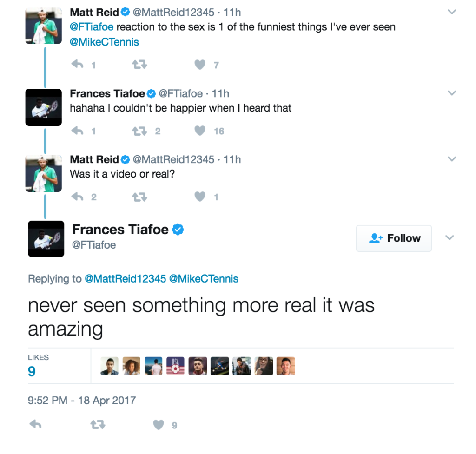Retweet Matt Reid's first tweet

pyautogui.click(x=139, y=65)
